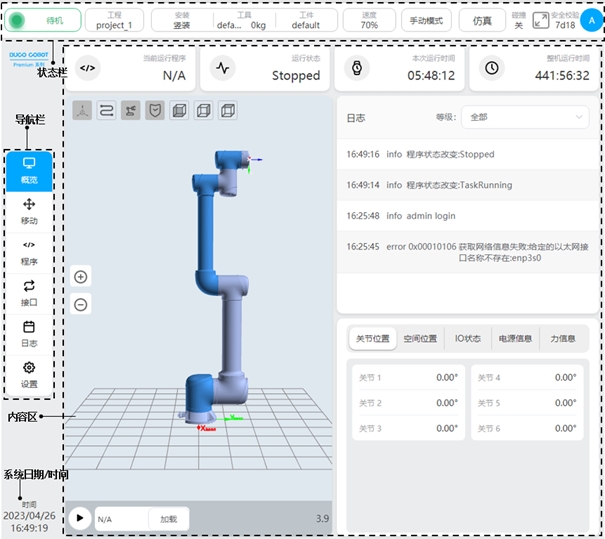Click the robot model display icon

(x=131, y=111)
